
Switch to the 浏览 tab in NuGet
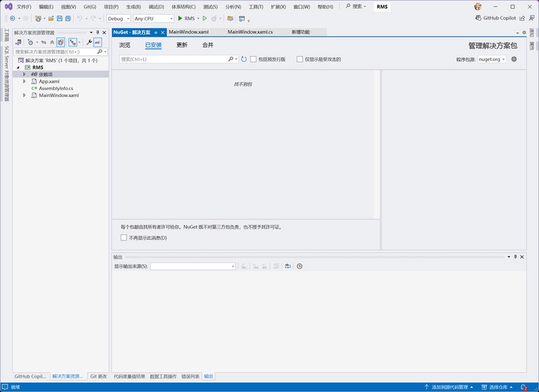coord(125,45)
